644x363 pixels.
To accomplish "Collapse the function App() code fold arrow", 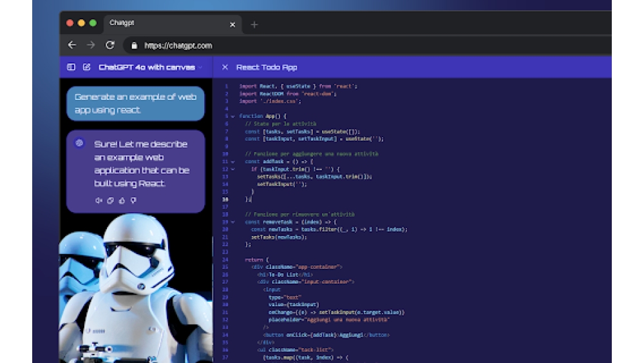I will click(233, 116).
